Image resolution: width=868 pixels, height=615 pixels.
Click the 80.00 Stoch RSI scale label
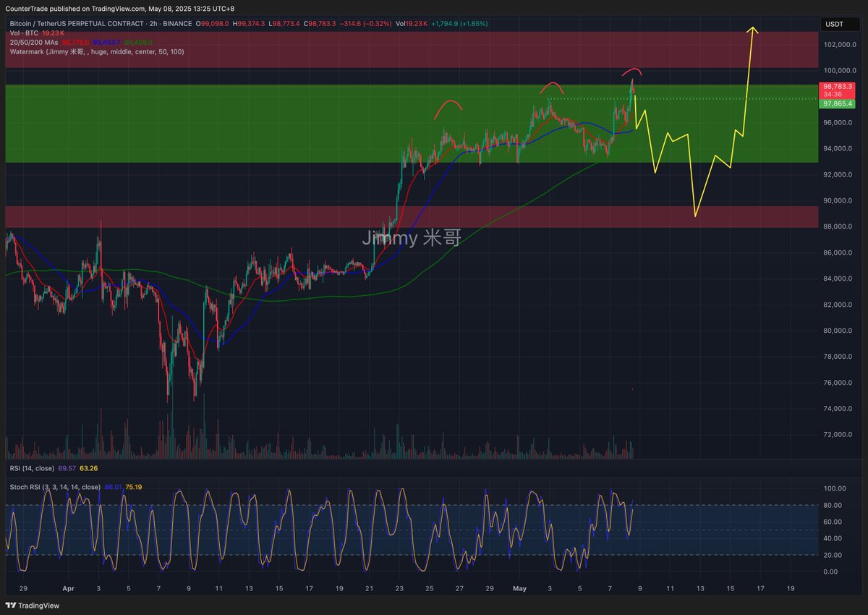[832, 505]
